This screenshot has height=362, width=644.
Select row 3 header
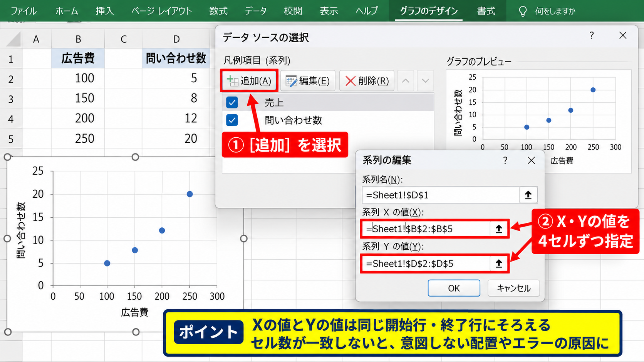point(11,99)
